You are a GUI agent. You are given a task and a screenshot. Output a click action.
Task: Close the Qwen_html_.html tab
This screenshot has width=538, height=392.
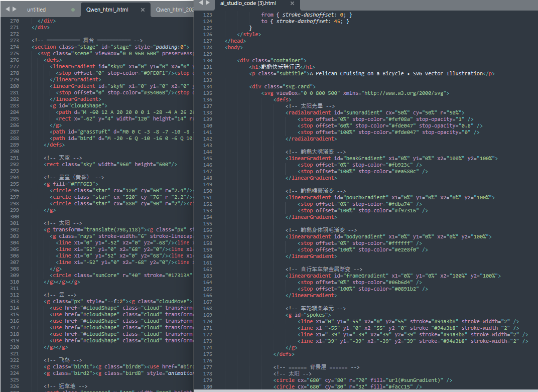(143, 10)
